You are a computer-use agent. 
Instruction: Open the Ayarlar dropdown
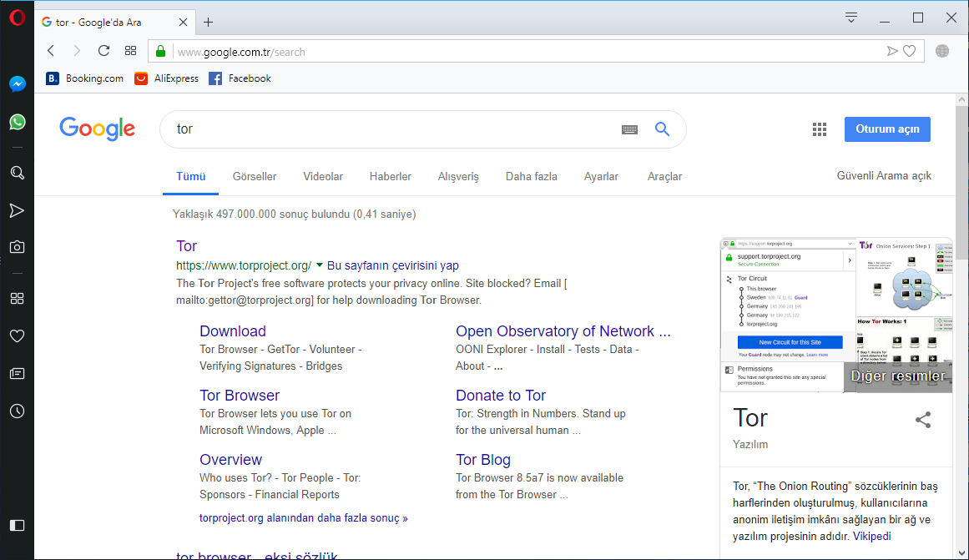tap(601, 176)
